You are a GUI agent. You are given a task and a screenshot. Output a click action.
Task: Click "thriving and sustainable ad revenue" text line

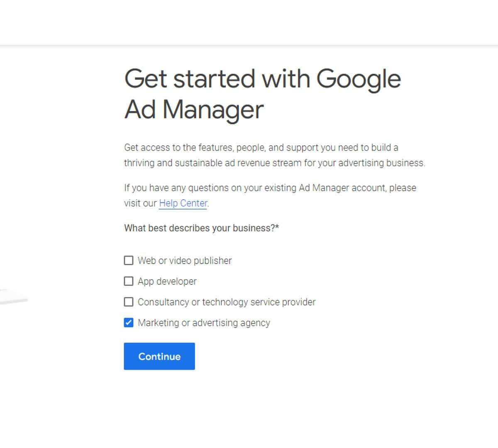274,163
